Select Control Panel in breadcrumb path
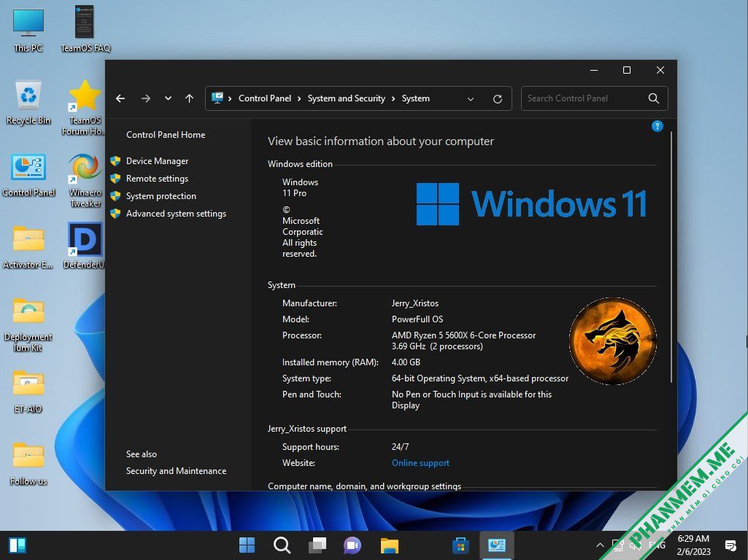Image resolution: width=748 pixels, height=560 pixels. point(265,98)
